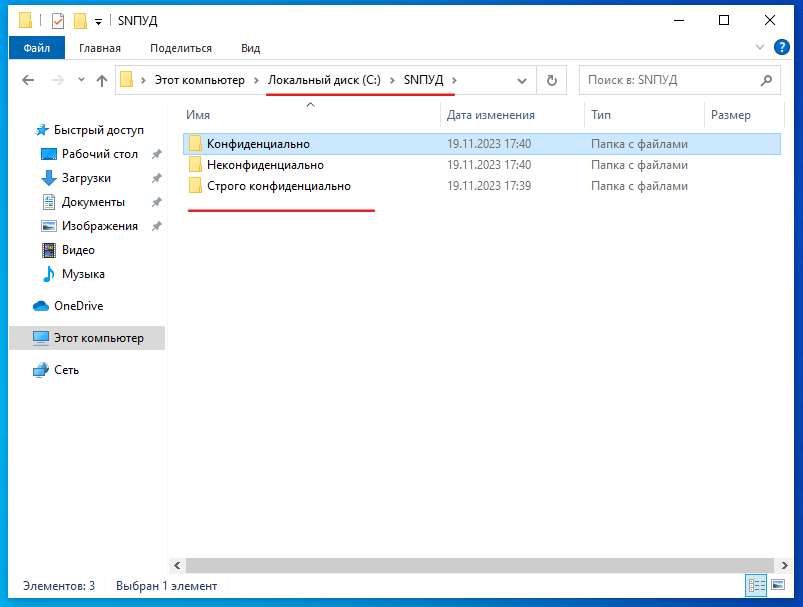Viewport: 803px width, 607px height.
Task: Go up one folder level with the arrow
Action: click(x=101, y=80)
